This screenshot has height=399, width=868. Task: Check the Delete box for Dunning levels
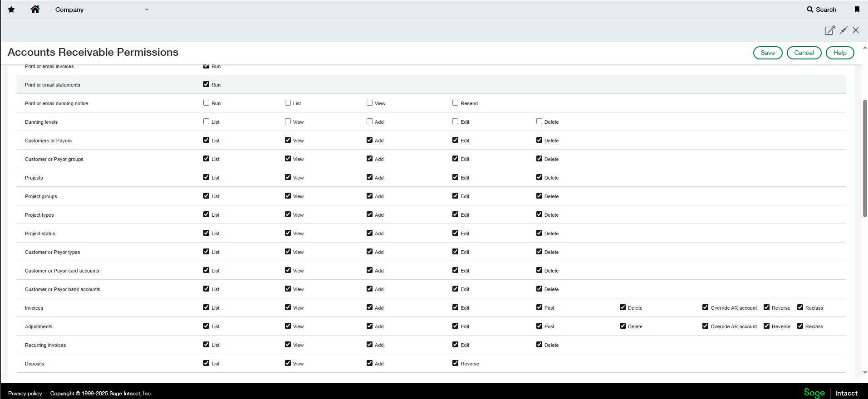click(x=539, y=122)
